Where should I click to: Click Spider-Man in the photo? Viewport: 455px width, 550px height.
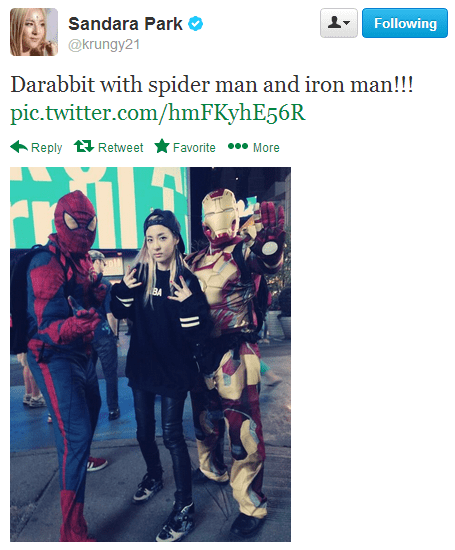point(63,351)
